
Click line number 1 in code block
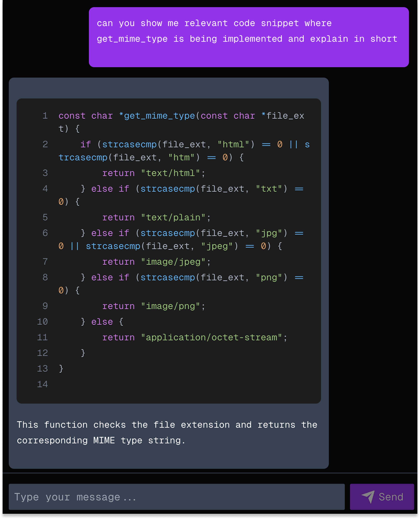point(45,116)
